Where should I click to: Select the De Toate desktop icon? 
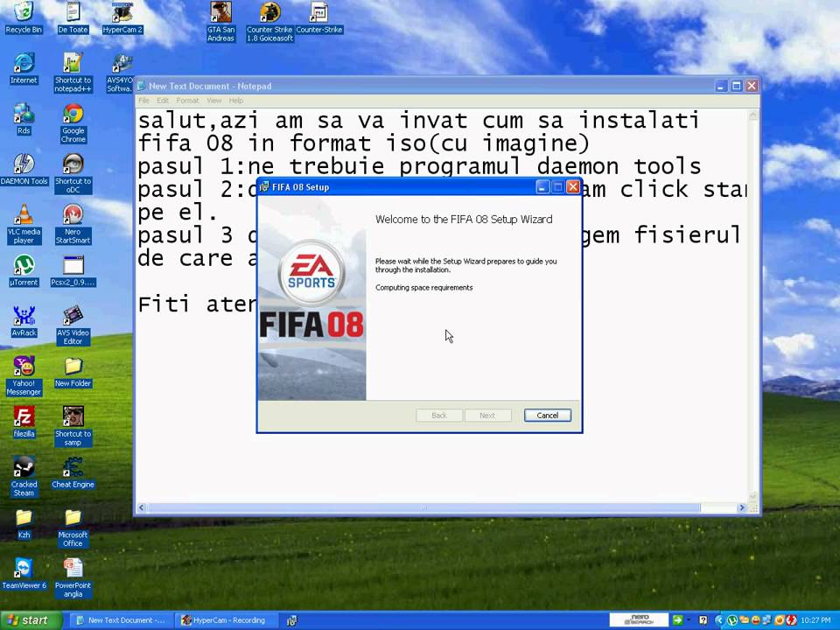pos(73,17)
